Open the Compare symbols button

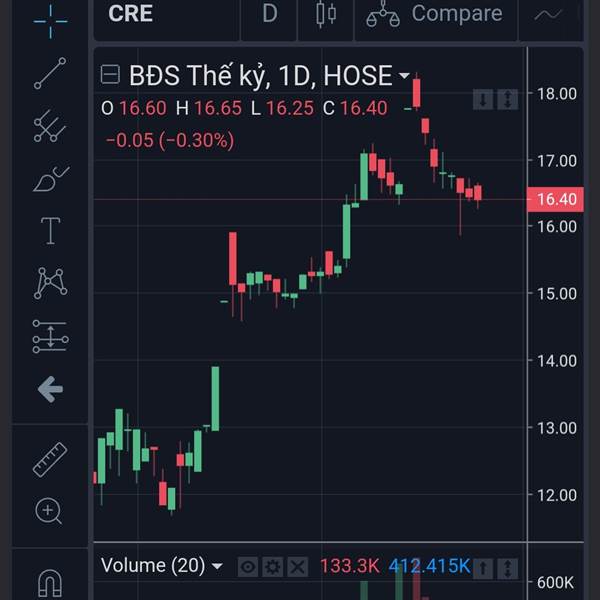click(x=434, y=14)
